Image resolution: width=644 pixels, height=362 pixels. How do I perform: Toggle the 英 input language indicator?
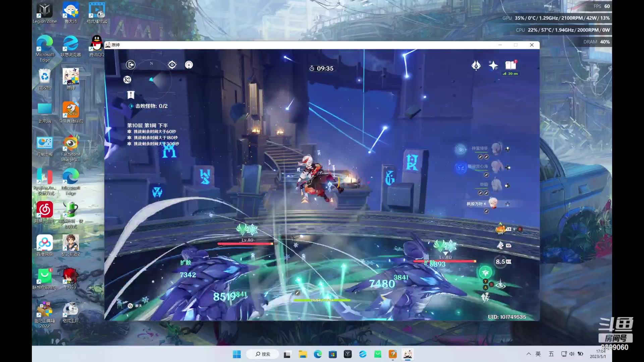tap(538, 354)
